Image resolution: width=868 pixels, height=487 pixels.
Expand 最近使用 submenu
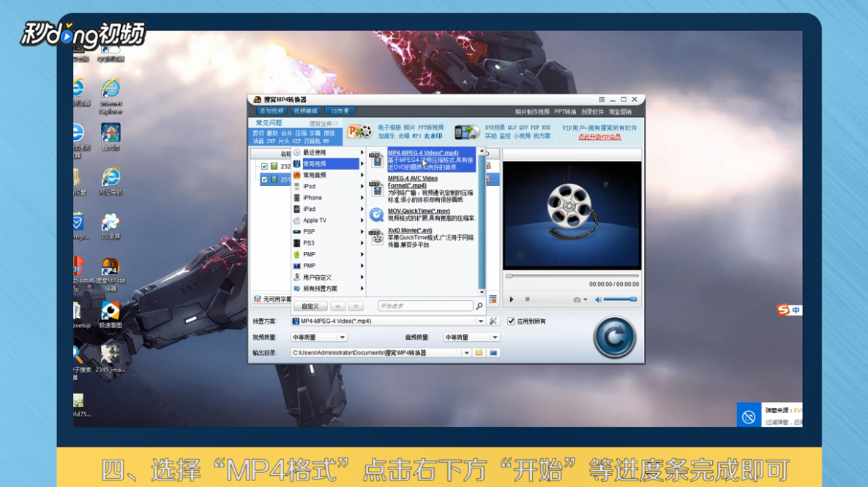coord(329,152)
